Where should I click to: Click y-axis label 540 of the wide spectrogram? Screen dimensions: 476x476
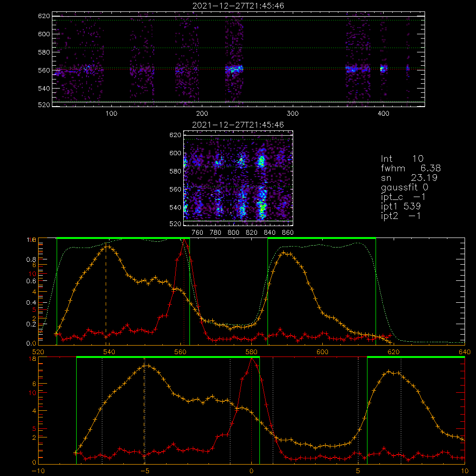pos(44,89)
